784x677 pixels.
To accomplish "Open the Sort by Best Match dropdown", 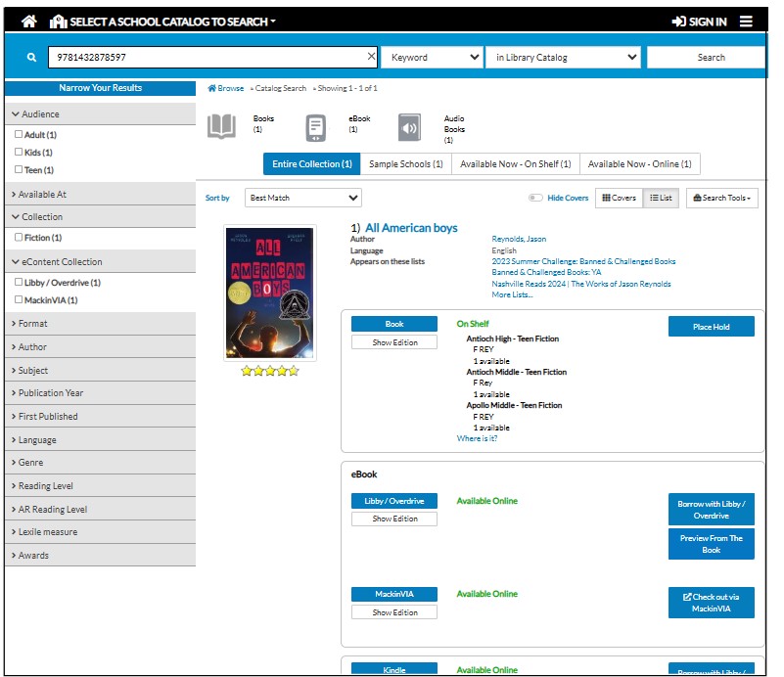I will click(x=302, y=198).
